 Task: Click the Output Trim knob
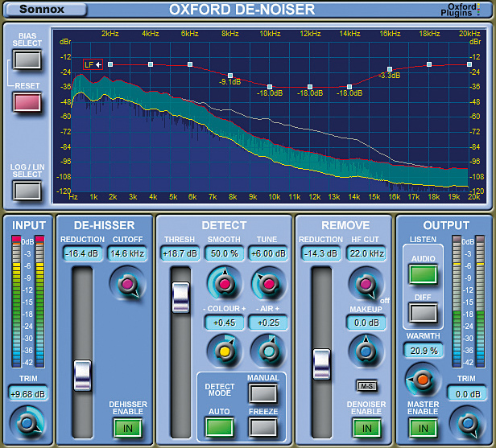468,423
